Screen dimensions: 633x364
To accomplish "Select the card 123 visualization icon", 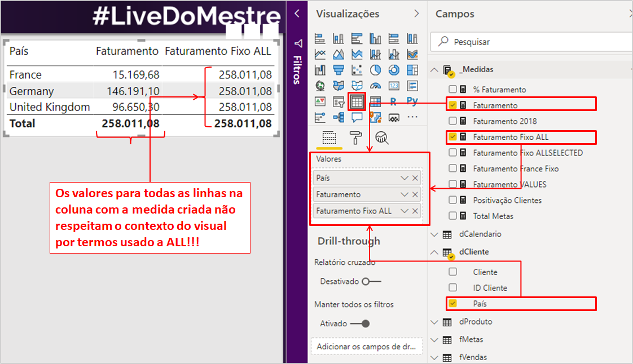I will (x=395, y=85).
